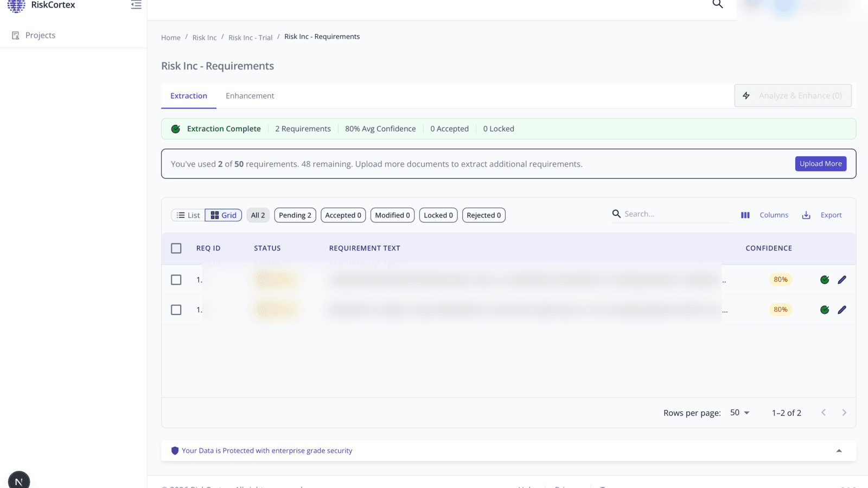Collapse the data protection panel chevron
This screenshot has width=868, height=488.
839,451
